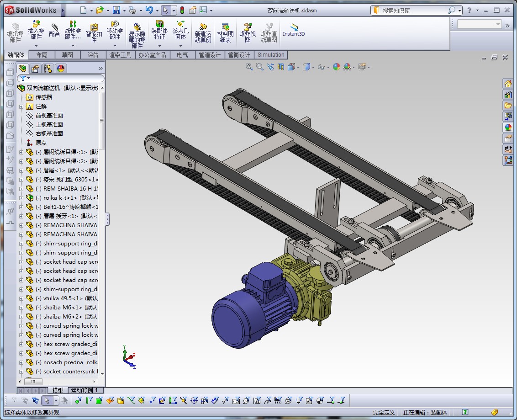Select Move Component (移动零部件) tool

point(115,31)
